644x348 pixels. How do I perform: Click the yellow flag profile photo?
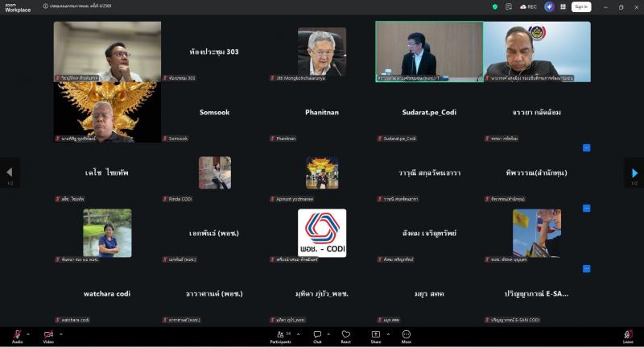tap(536, 233)
